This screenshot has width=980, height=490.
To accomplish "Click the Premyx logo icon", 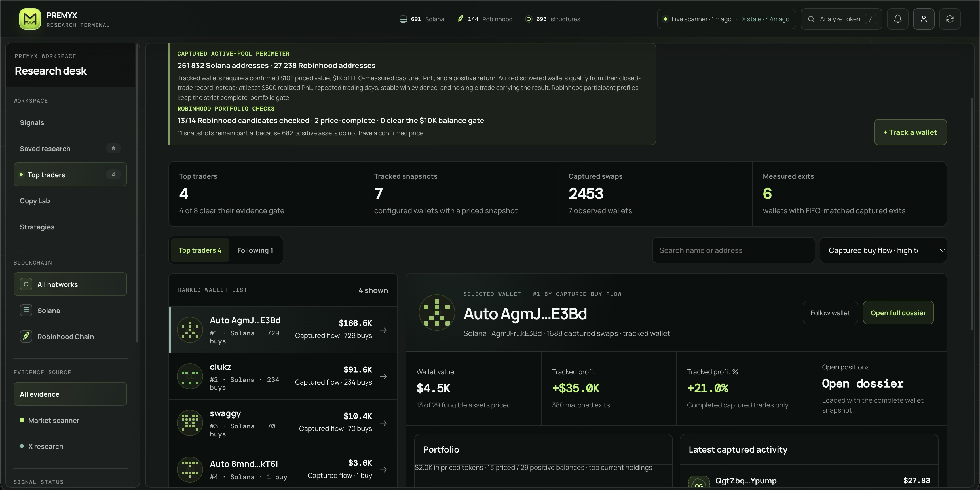I will [30, 19].
